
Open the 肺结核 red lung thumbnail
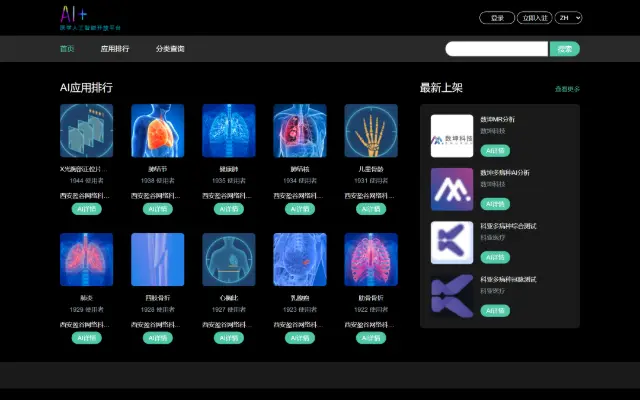(300, 131)
